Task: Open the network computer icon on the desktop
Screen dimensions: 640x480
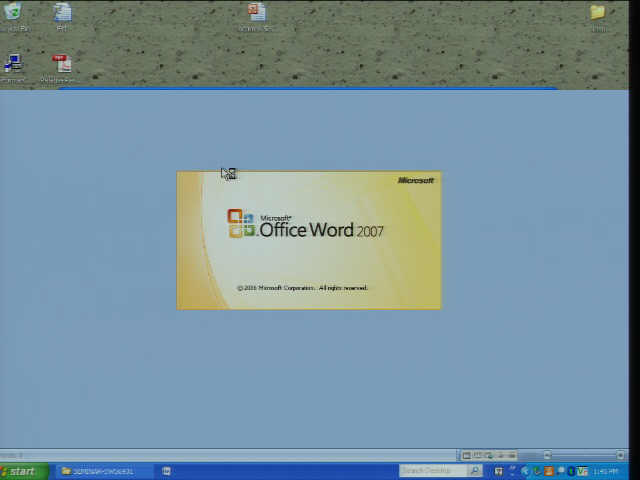Action: (x=13, y=64)
